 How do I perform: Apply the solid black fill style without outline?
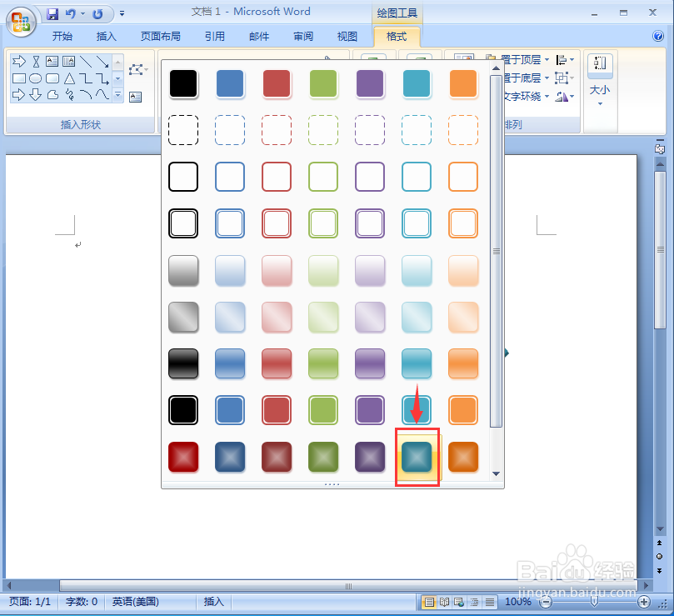pyautogui.click(x=183, y=83)
